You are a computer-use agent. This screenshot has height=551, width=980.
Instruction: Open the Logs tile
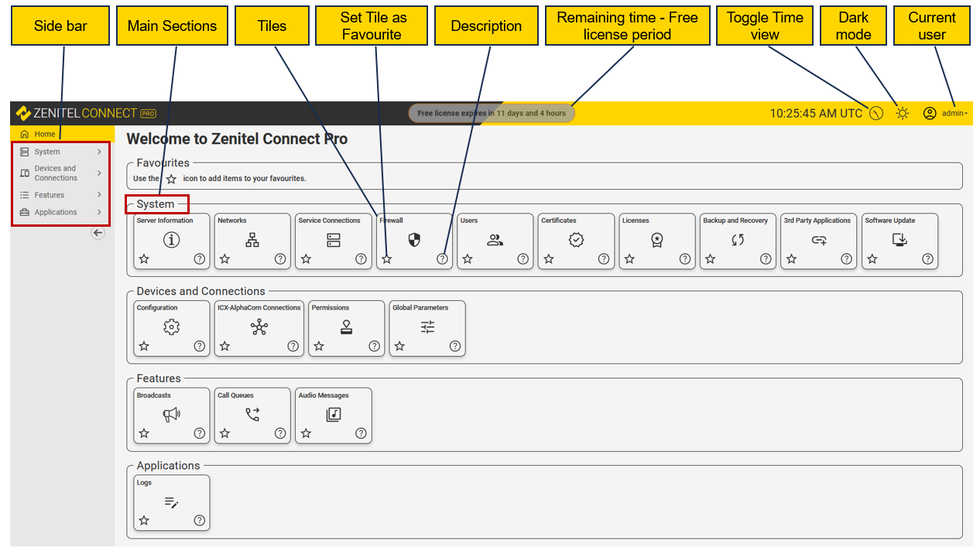(172, 502)
